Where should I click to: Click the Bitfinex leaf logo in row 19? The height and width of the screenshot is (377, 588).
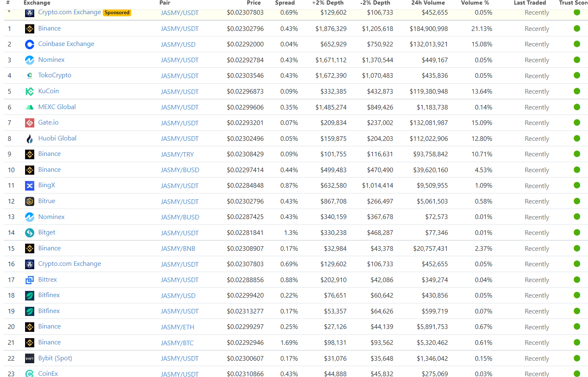click(x=30, y=311)
